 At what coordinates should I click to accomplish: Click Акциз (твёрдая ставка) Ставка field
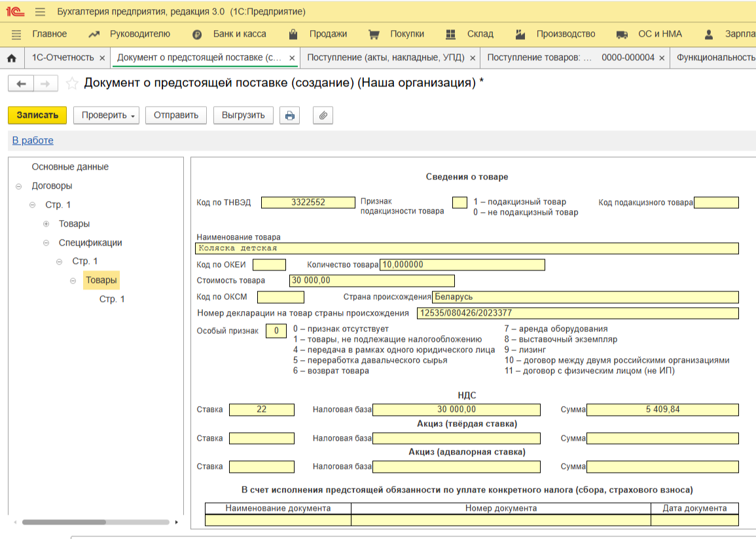click(261, 438)
